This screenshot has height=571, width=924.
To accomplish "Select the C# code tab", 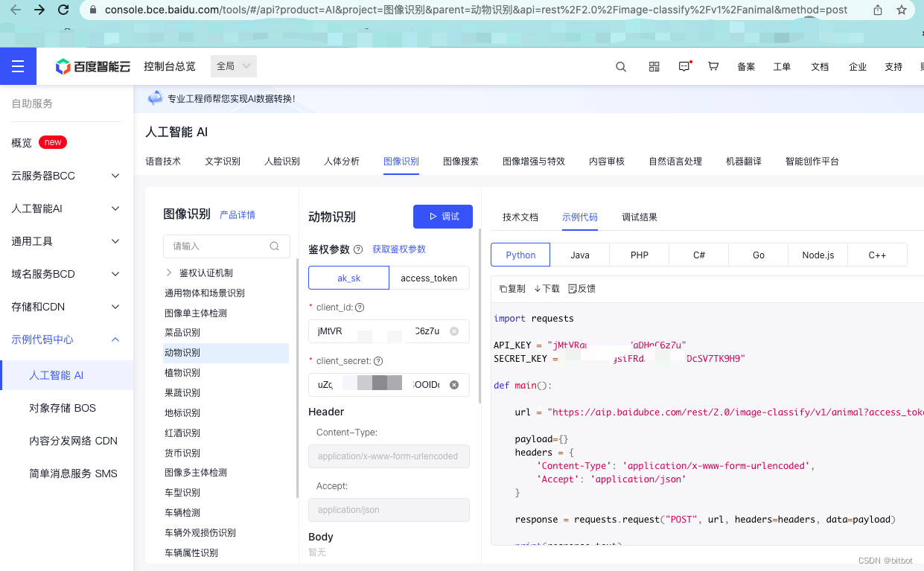I will coord(699,255).
